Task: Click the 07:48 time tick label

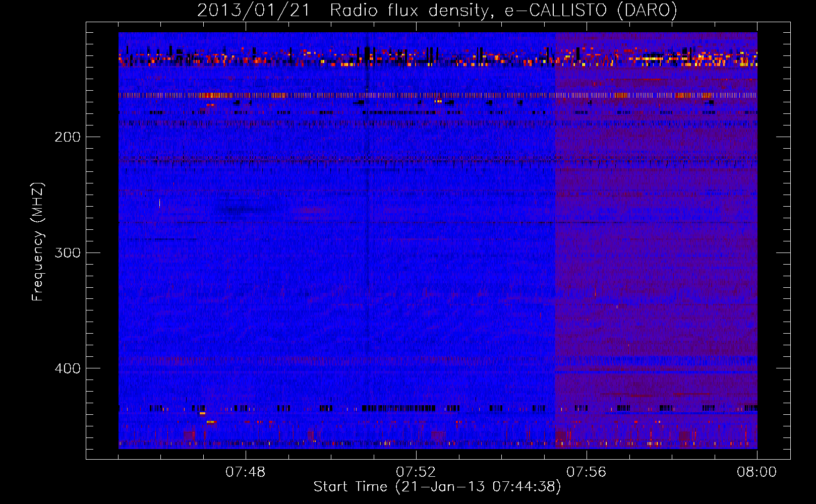Action: (x=246, y=472)
